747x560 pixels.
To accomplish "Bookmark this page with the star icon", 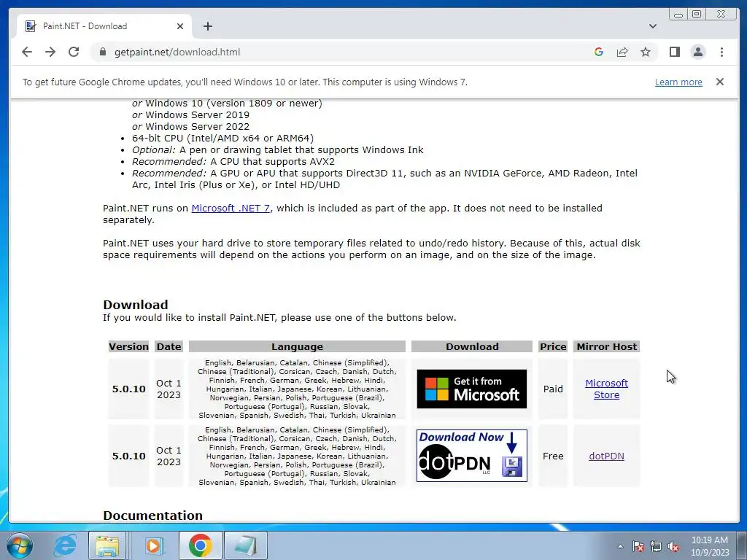I will [646, 52].
